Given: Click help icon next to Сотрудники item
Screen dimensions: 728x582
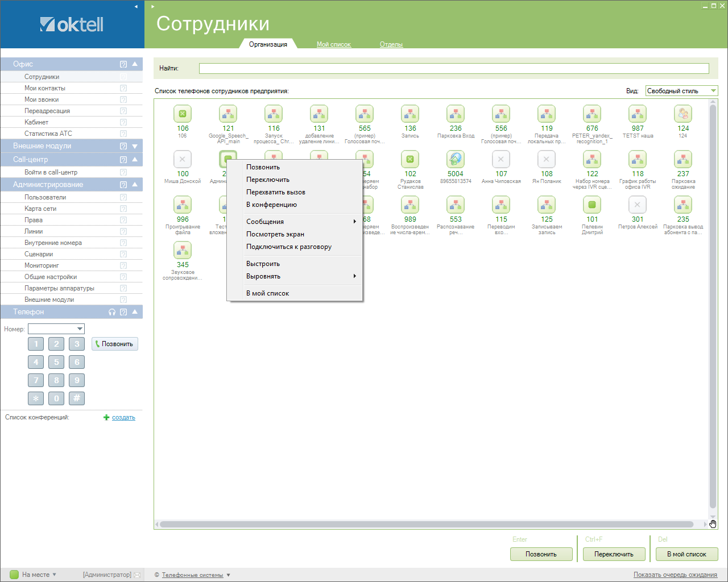Looking at the screenshot, I should coord(123,77).
